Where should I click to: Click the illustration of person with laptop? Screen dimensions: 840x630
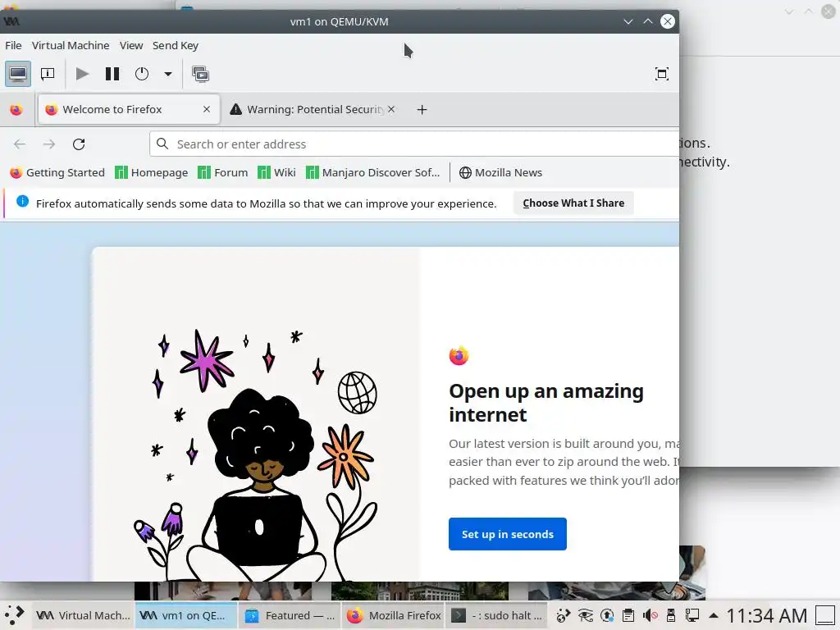[256, 455]
